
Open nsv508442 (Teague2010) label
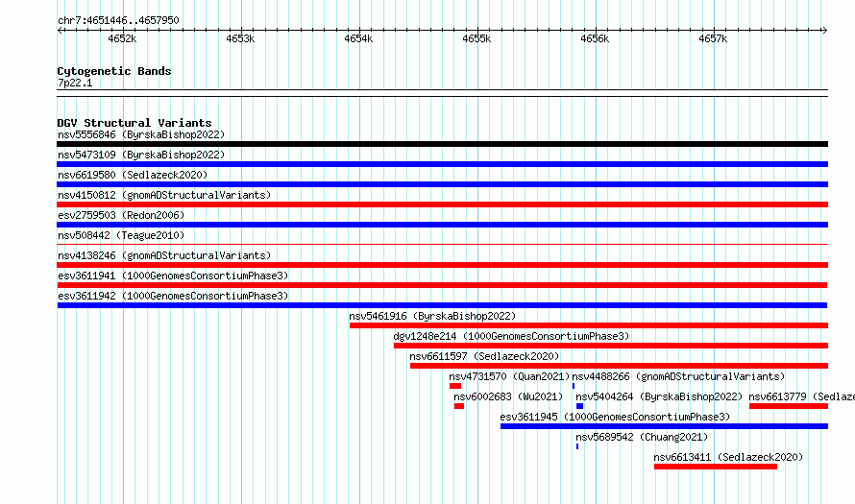click(x=121, y=235)
